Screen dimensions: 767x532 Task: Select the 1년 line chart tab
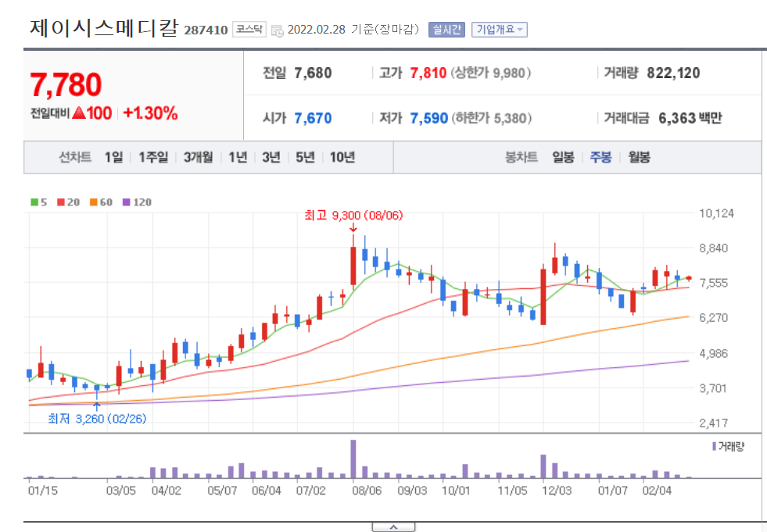coord(238,157)
